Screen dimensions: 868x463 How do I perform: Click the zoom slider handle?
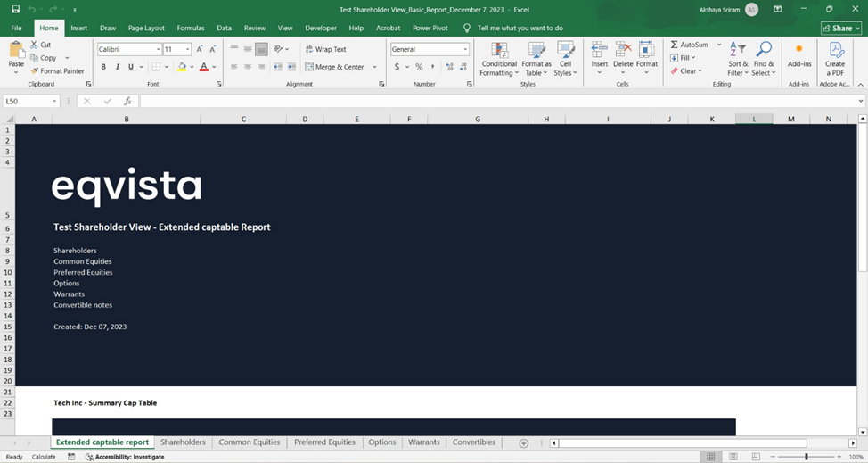807,457
